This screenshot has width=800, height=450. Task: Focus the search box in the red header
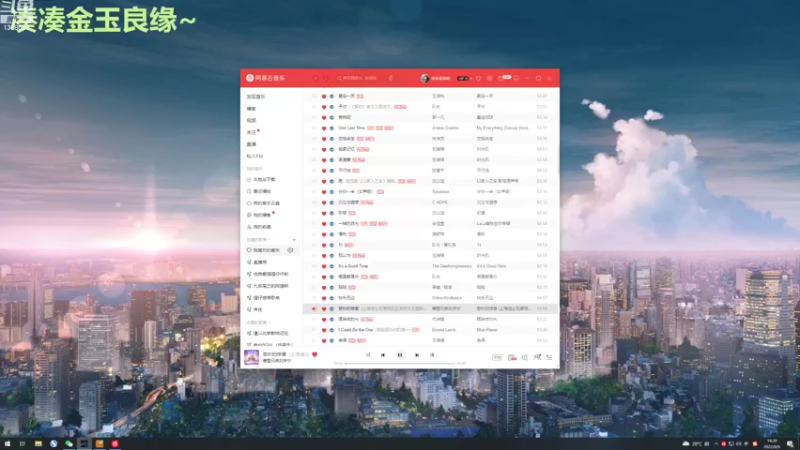pyautogui.click(x=360, y=78)
